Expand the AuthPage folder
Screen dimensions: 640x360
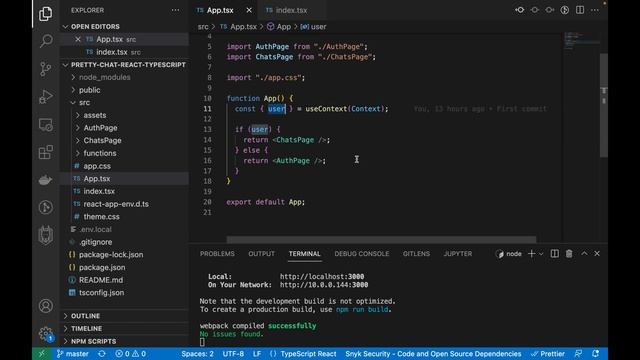[124, 128]
